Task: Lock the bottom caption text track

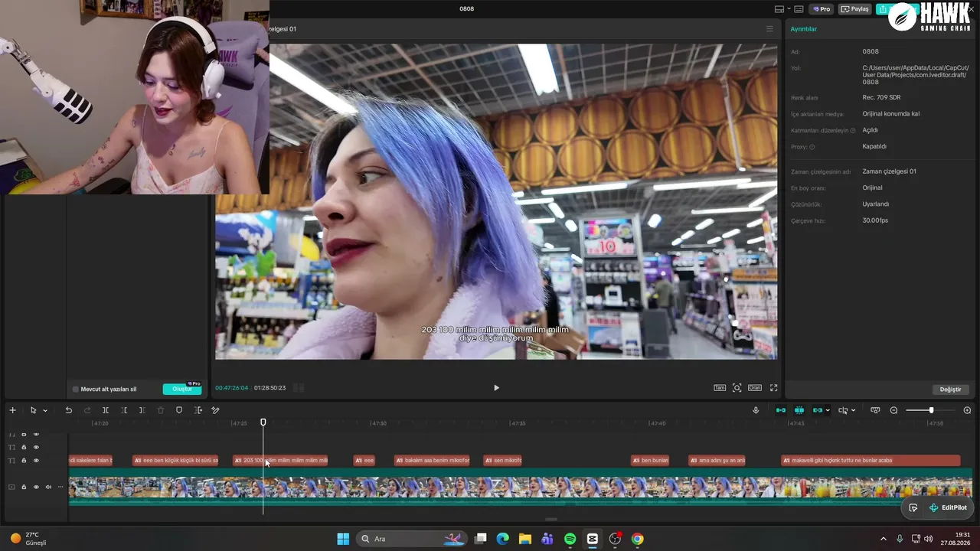Action: tap(24, 461)
